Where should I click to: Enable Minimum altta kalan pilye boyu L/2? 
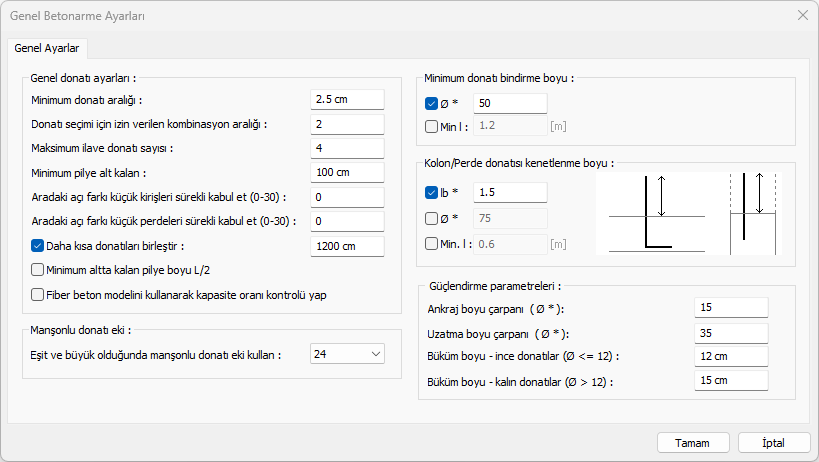point(38,269)
